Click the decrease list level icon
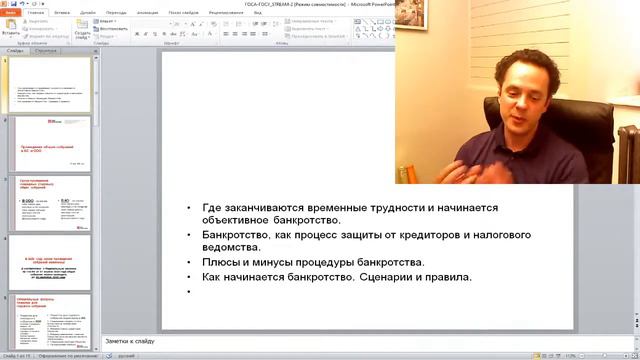640x360 pixels. pos(255,24)
